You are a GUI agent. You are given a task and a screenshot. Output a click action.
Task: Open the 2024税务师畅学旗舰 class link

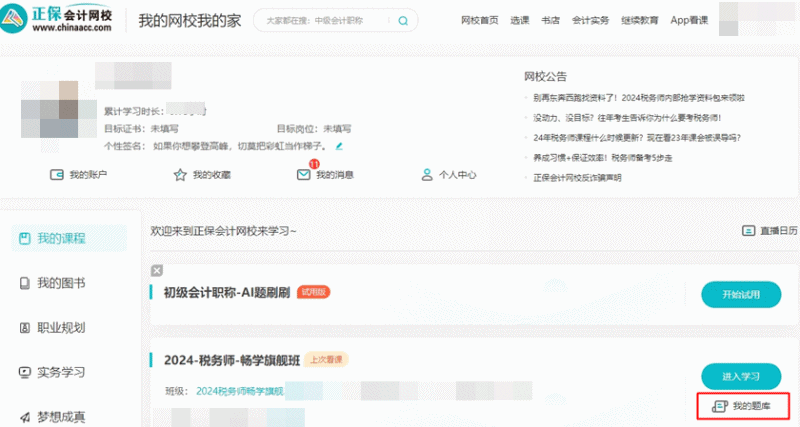(x=240, y=391)
